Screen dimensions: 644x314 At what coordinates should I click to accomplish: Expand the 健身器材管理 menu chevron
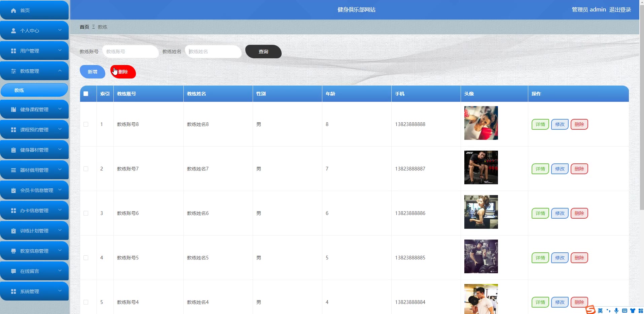[60, 149]
